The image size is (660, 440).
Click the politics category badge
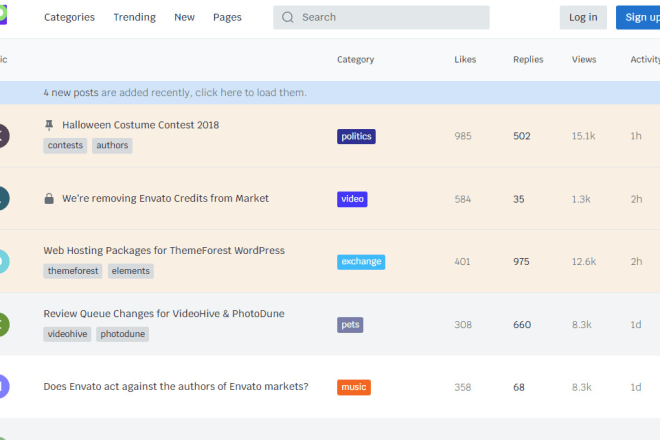coord(356,136)
